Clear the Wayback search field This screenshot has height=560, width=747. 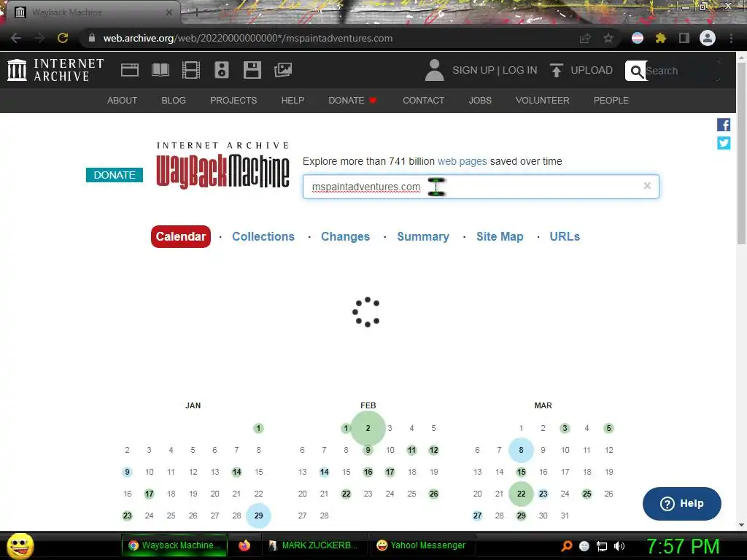[647, 186]
